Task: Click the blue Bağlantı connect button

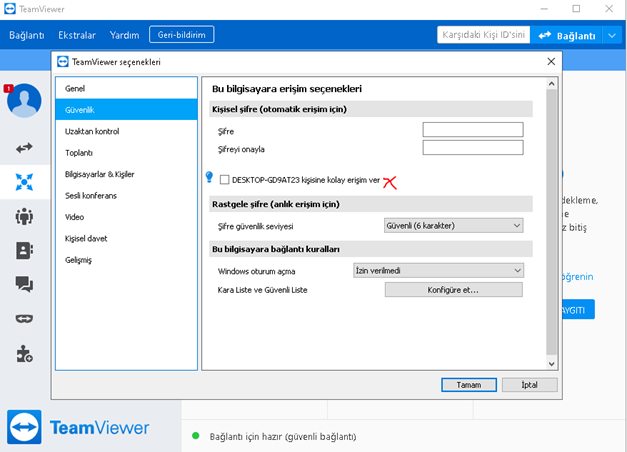Action: coord(567,35)
